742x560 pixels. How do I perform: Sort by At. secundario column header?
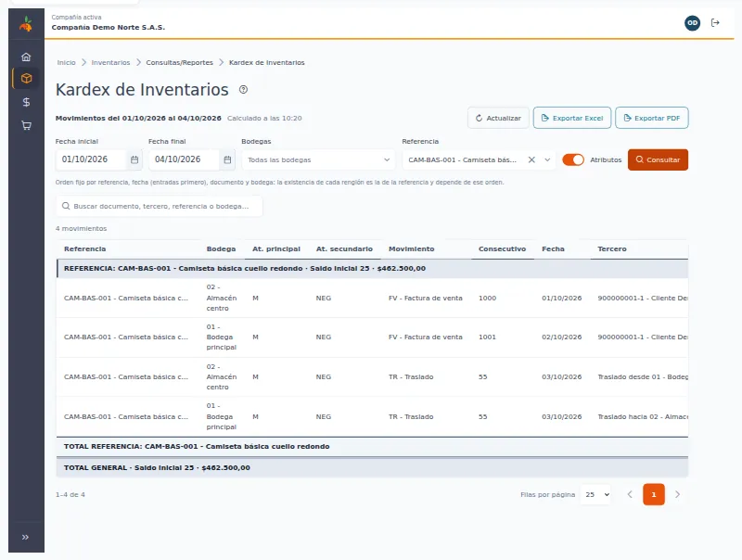click(x=344, y=248)
